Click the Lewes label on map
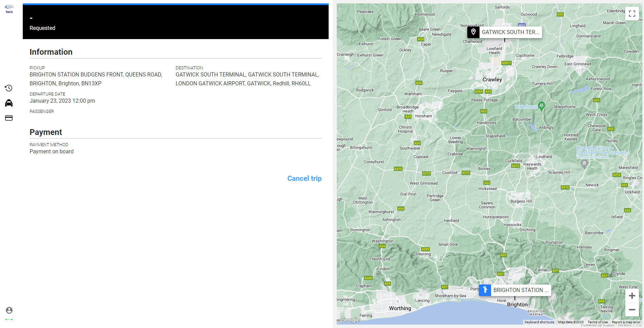This screenshot has height=328, width=644. (x=589, y=264)
